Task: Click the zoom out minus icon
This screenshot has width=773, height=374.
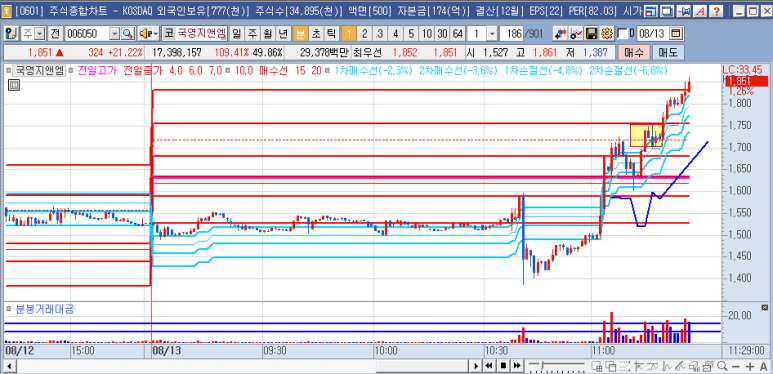Action: (x=736, y=366)
